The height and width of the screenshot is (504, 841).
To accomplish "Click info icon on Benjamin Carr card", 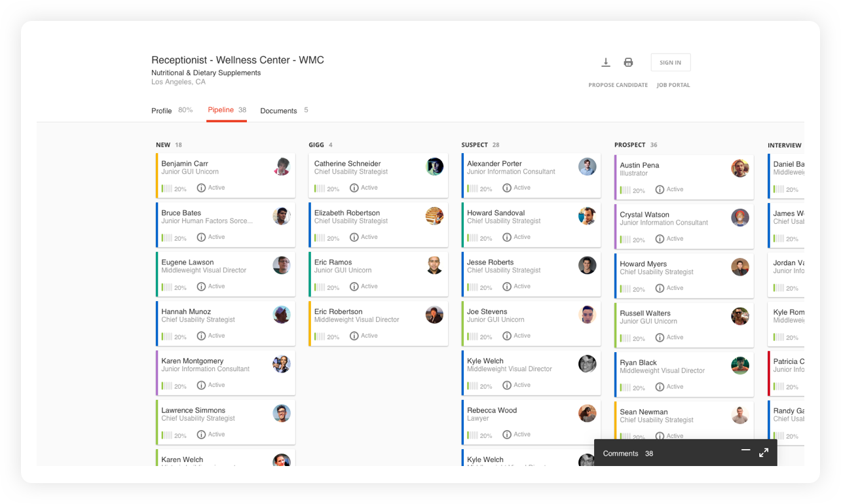I will pos(201,188).
